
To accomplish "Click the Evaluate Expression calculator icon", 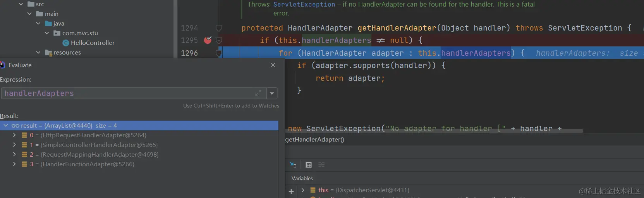I will [308, 165].
